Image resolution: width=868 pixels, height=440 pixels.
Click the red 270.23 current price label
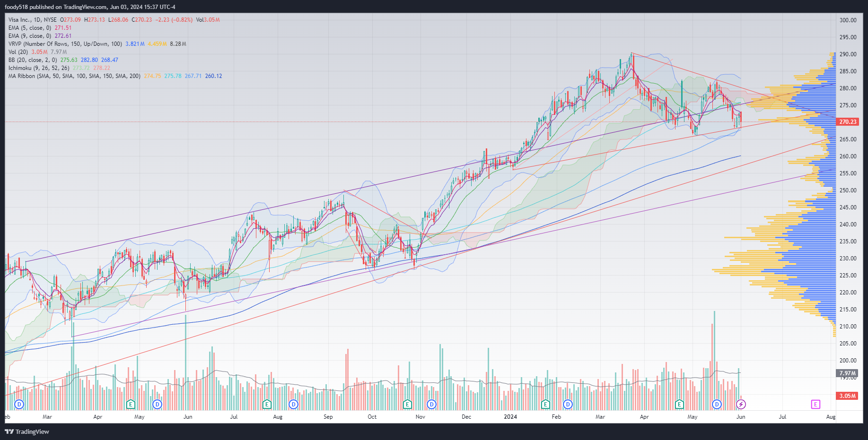pyautogui.click(x=848, y=122)
